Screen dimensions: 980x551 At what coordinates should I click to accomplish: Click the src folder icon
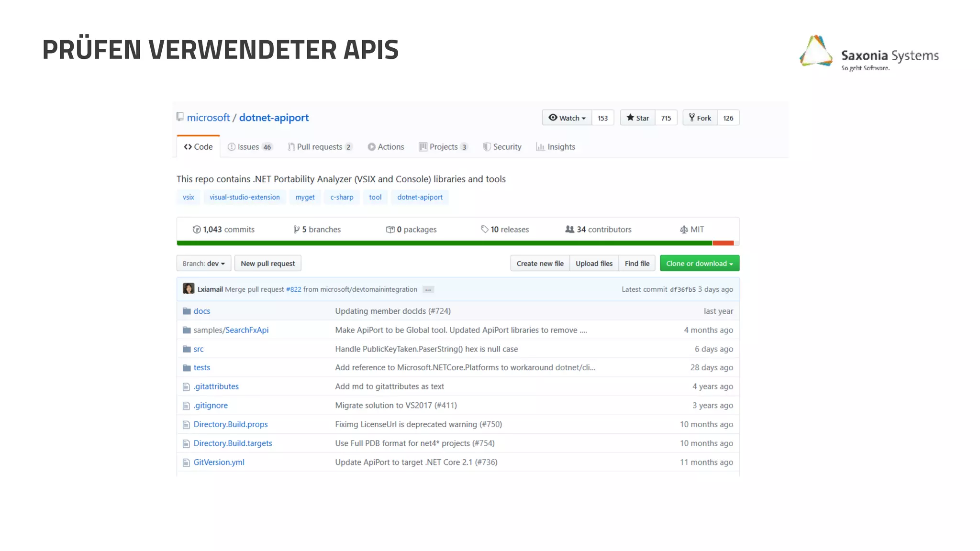click(187, 349)
